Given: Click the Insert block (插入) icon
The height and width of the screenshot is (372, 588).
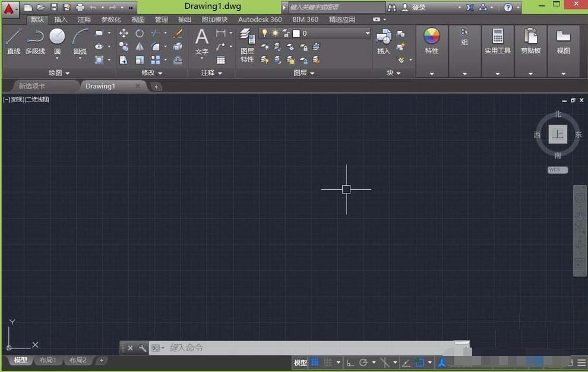Looking at the screenshot, I should pos(384,41).
